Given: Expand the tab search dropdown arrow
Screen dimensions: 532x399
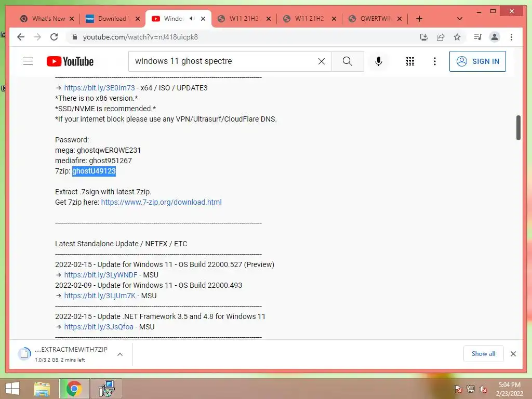Looking at the screenshot, I should [460, 19].
